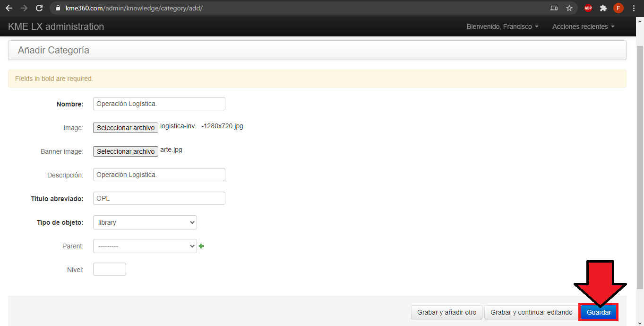Open the Adblock Plus extension icon
Screen dimensions: 644x326
click(x=588, y=8)
